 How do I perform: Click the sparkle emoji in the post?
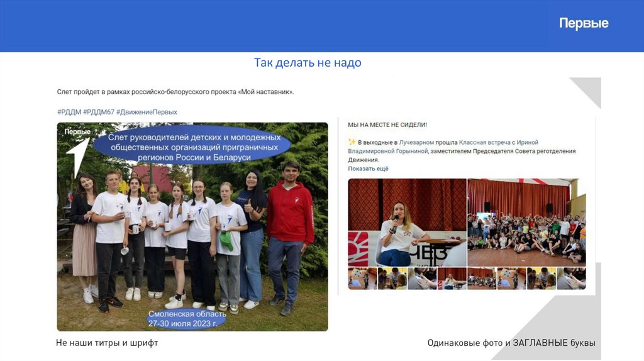click(352, 142)
